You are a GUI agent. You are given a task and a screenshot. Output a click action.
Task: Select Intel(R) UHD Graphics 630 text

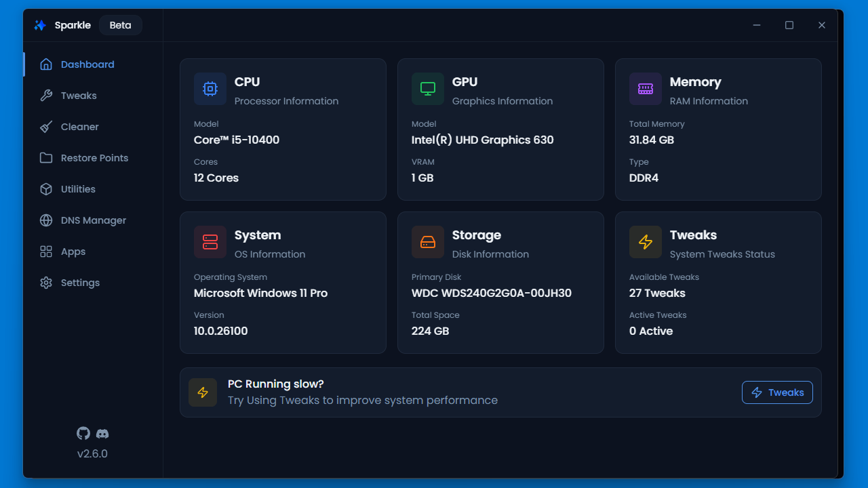click(x=483, y=140)
